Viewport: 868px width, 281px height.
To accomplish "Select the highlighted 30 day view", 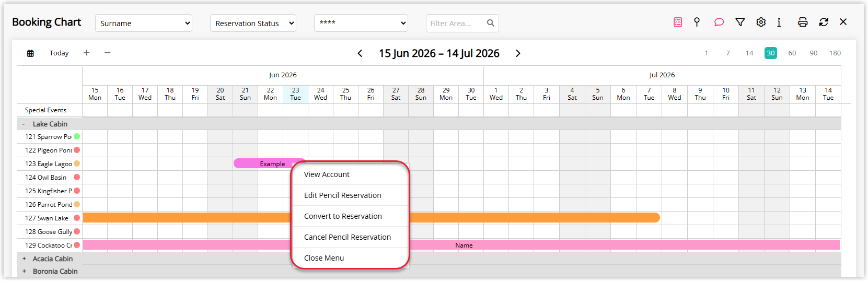I will click(771, 53).
